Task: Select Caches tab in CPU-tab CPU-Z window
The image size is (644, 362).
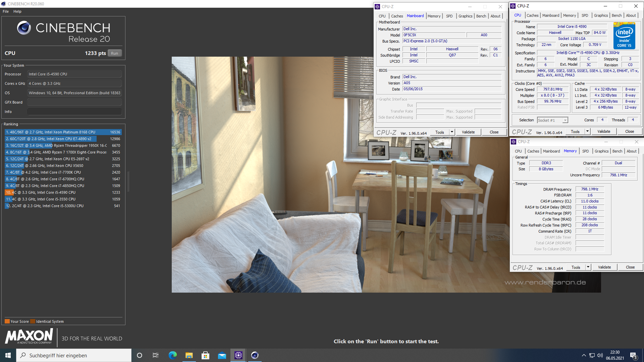Action: click(x=532, y=15)
